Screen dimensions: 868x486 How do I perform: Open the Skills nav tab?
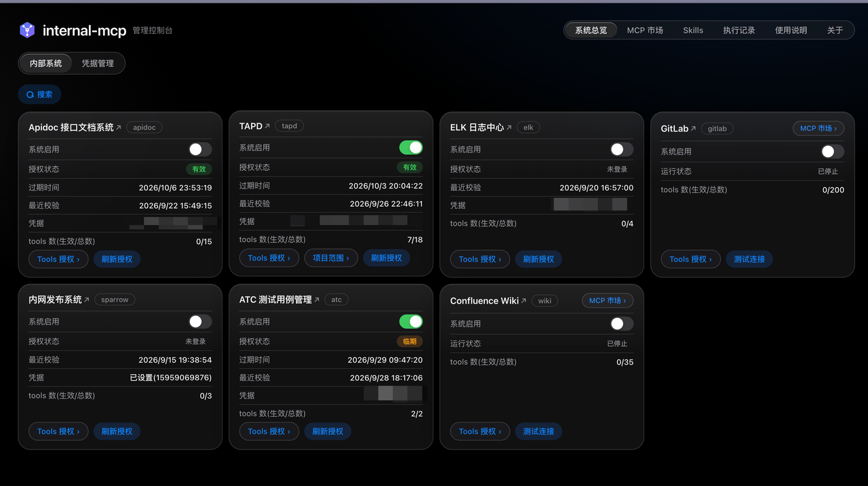[x=693, y=30]
